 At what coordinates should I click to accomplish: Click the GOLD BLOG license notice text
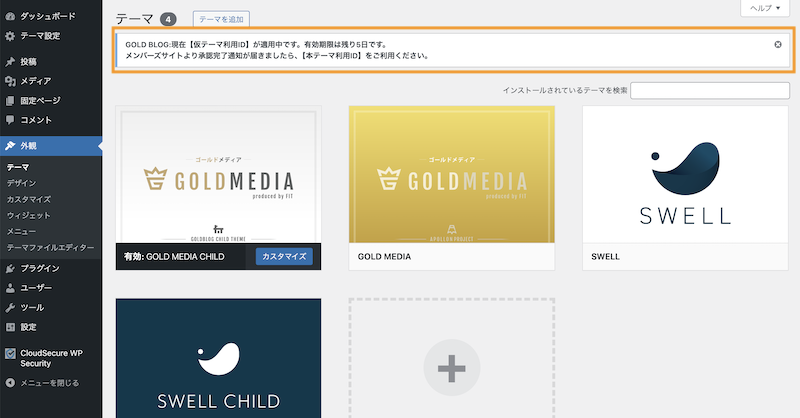pyautogui.click(x=277, y=50)
